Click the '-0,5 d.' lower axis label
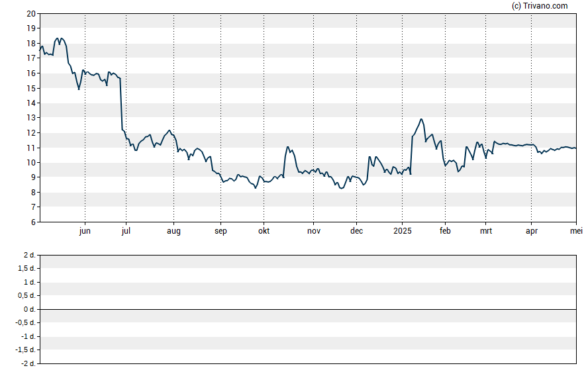This screenshot has height=374, width=588. 26,322
